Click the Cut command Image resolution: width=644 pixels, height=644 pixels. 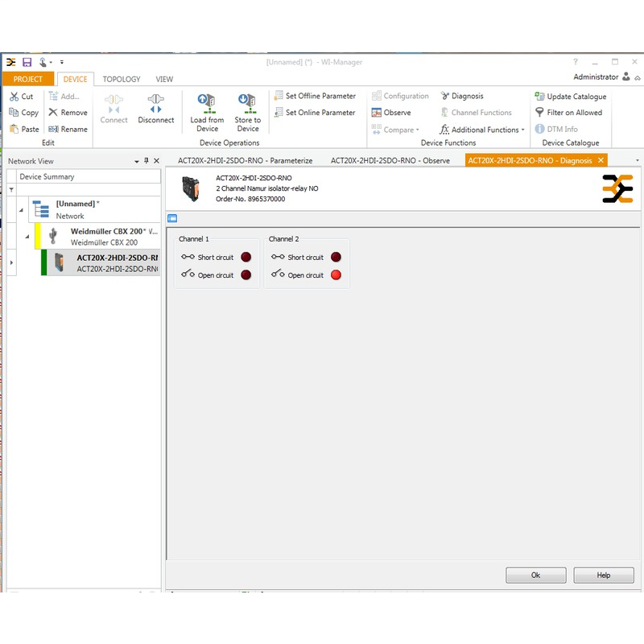[x=22, y=96]
